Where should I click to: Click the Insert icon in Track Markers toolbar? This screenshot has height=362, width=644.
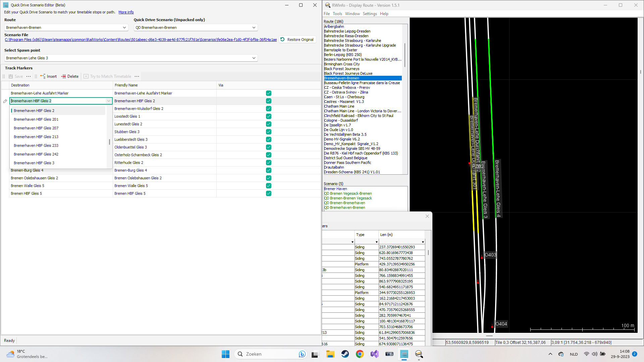click(43, 76)
